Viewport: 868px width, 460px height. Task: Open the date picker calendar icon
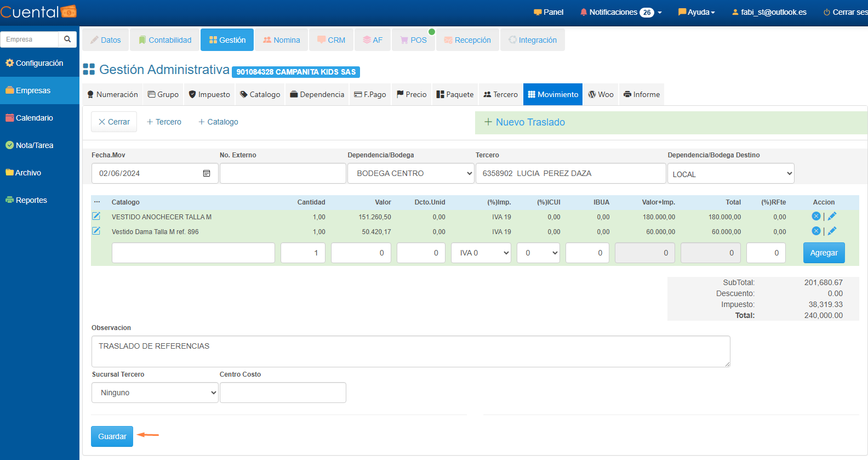tap(207, 173)
